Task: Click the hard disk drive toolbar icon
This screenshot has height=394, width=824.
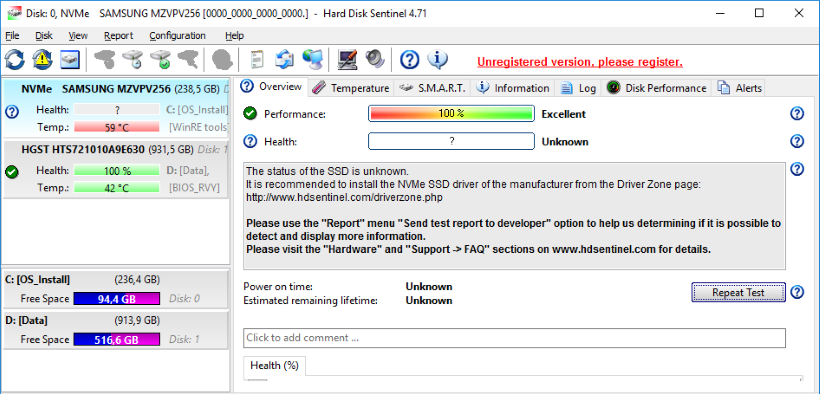Action: point(69,60)
